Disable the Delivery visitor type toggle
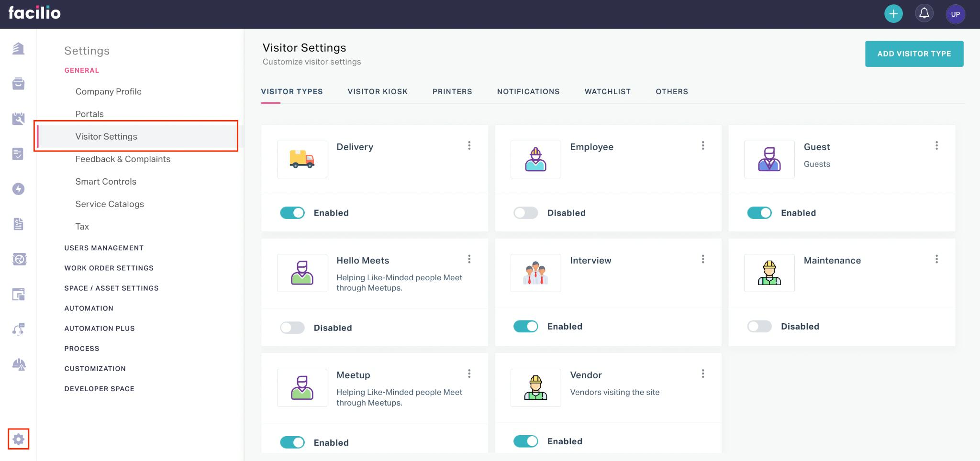Screen dimensions: 980x461 coord(292,213)
